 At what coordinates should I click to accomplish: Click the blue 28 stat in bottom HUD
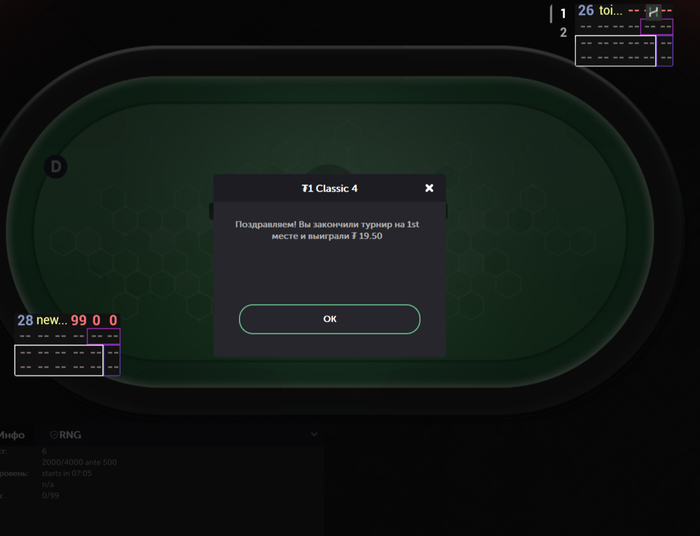click(25, 320)
